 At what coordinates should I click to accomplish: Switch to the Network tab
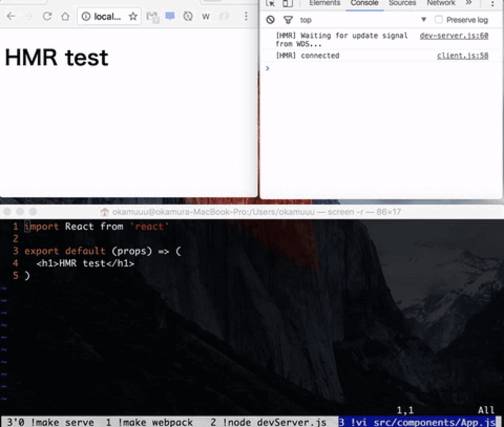point(441,3)
